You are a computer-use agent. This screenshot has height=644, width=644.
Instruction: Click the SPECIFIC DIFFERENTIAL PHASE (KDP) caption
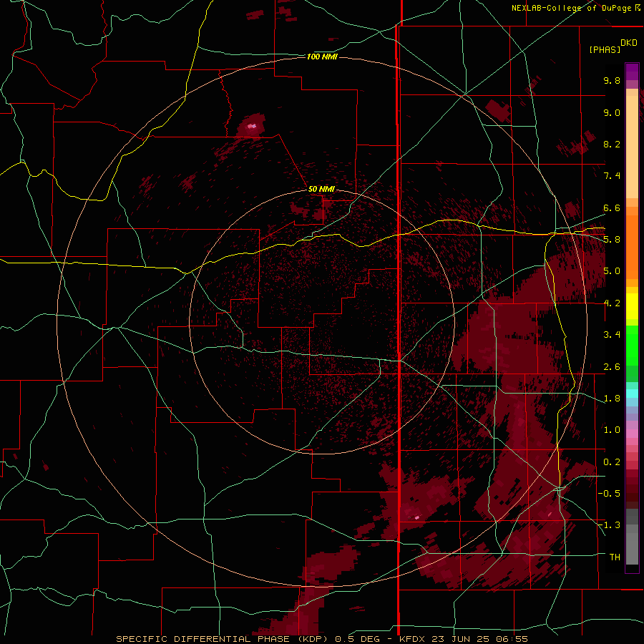pyautogui.click(x=222, y=639)
